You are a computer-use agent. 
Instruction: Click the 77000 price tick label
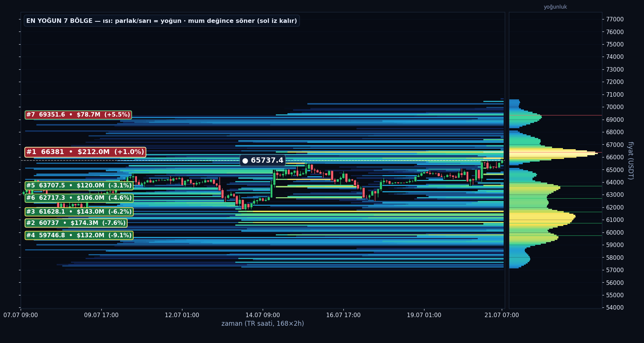615,19
